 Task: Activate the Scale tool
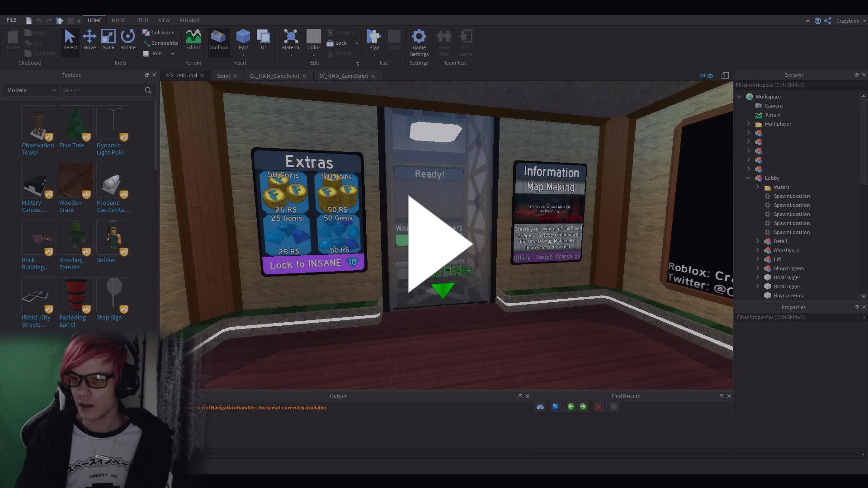click(x=108, y=39)
